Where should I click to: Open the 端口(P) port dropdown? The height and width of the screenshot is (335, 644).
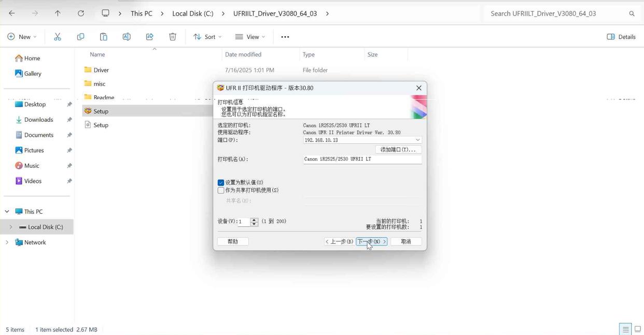418,140
